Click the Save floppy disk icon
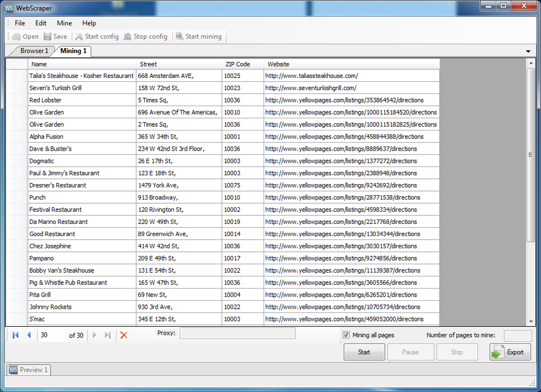 (47, 37)
